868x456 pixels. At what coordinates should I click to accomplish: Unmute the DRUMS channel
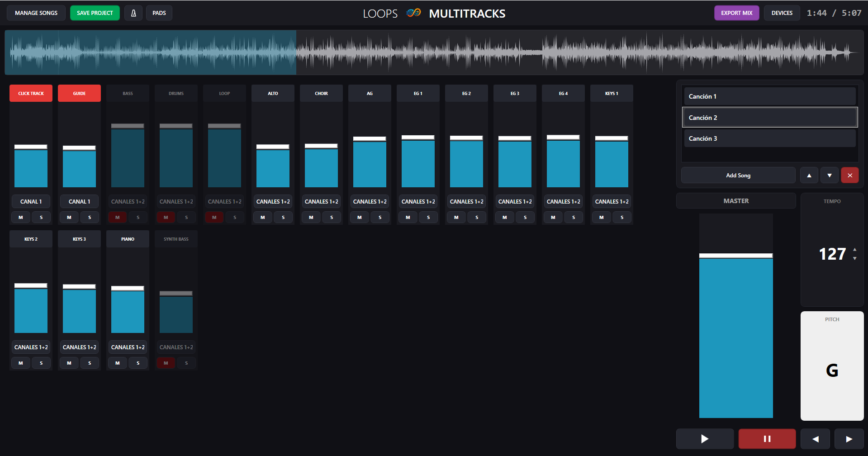pyautogui.click(x=166, y=218)
